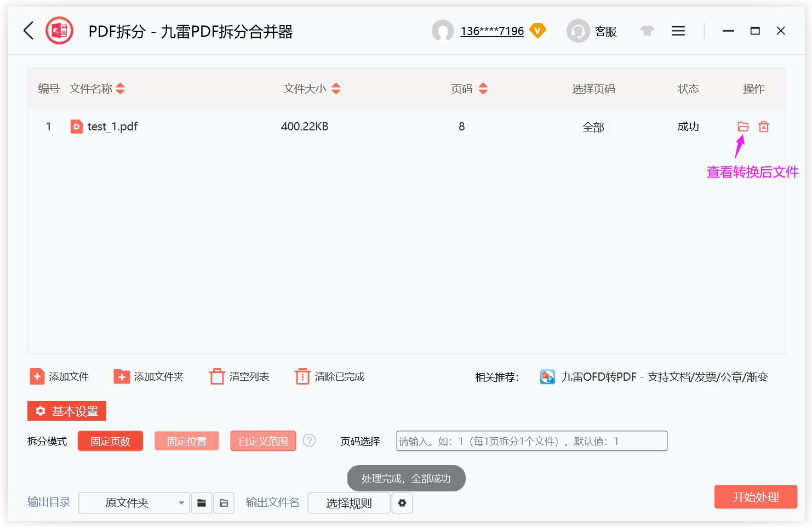Close the PDF split window

[x=781, y=31]
